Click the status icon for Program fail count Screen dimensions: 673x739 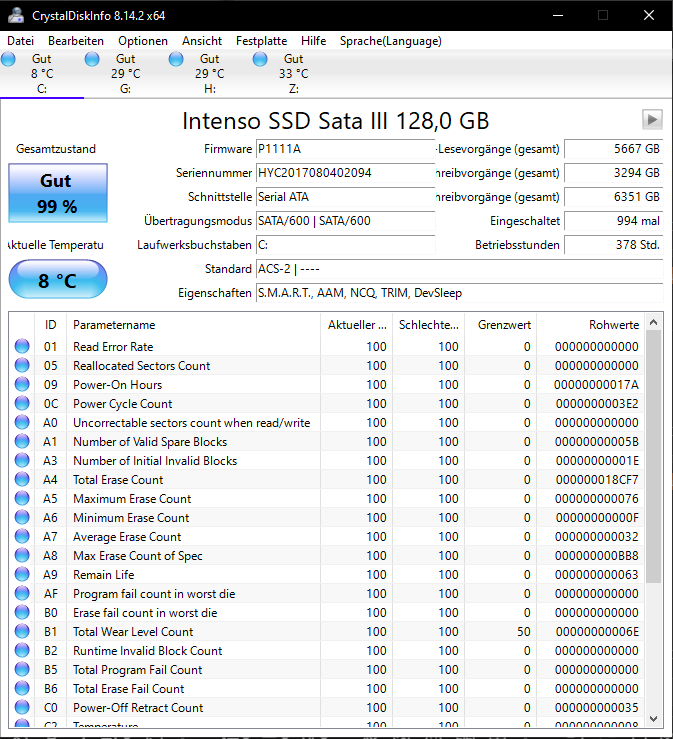click(22, 593)
